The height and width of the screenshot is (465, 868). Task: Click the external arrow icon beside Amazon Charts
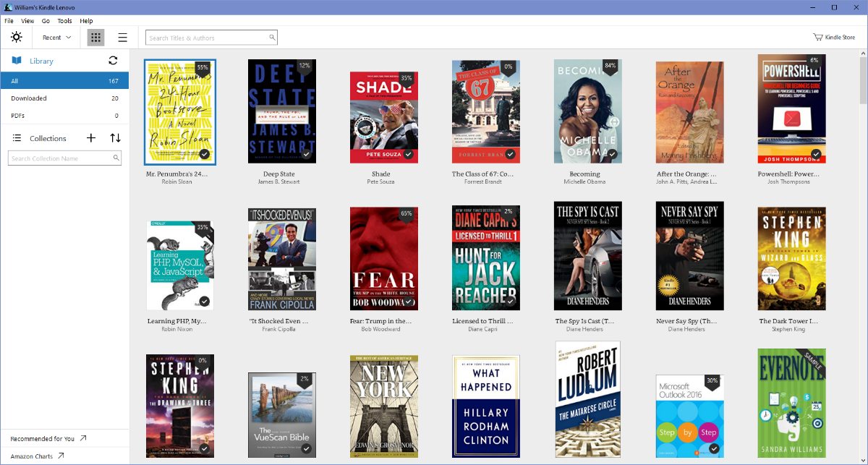pyautogui.click(x=61, y=456)
